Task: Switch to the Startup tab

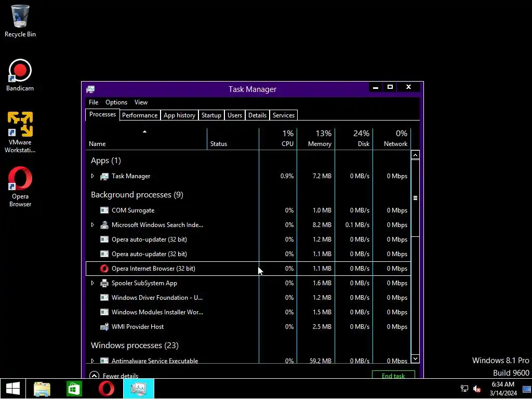Action: (211, 115)
